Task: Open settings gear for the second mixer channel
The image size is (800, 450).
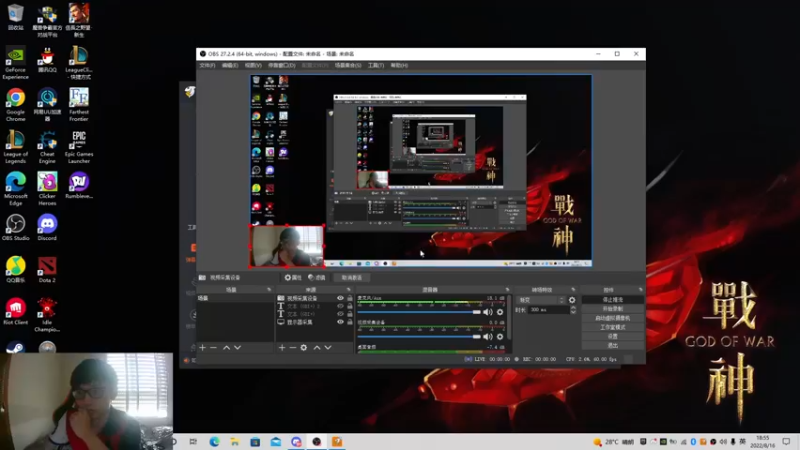Action: 500,336
